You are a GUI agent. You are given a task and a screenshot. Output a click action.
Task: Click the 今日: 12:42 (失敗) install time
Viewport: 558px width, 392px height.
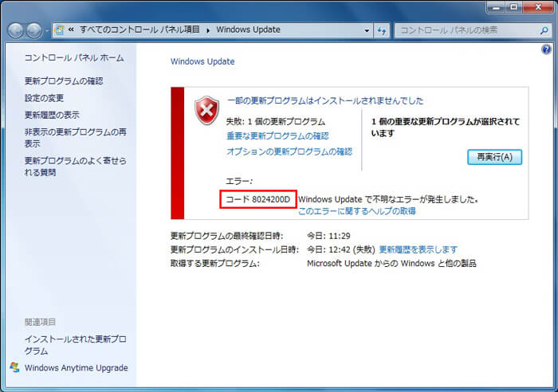341,249
